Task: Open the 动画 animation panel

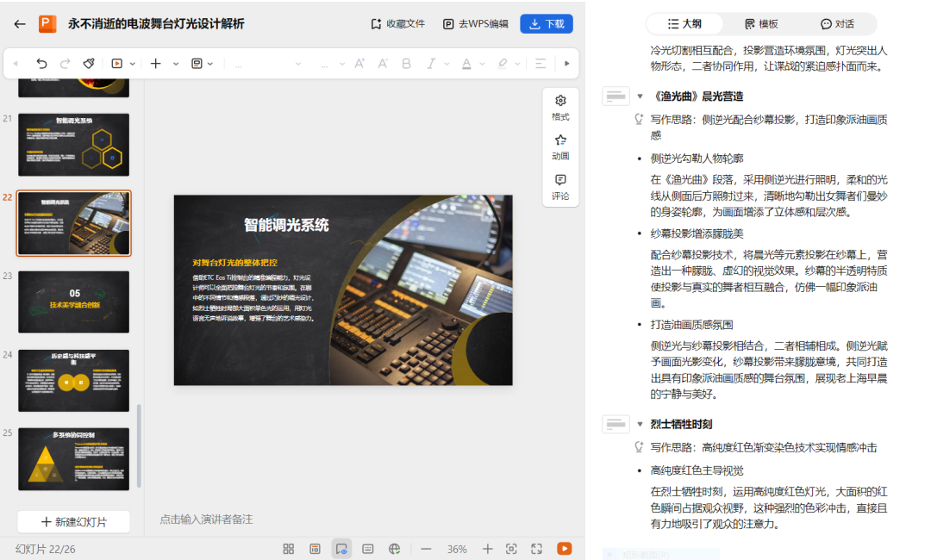Action: coord(560,146)
